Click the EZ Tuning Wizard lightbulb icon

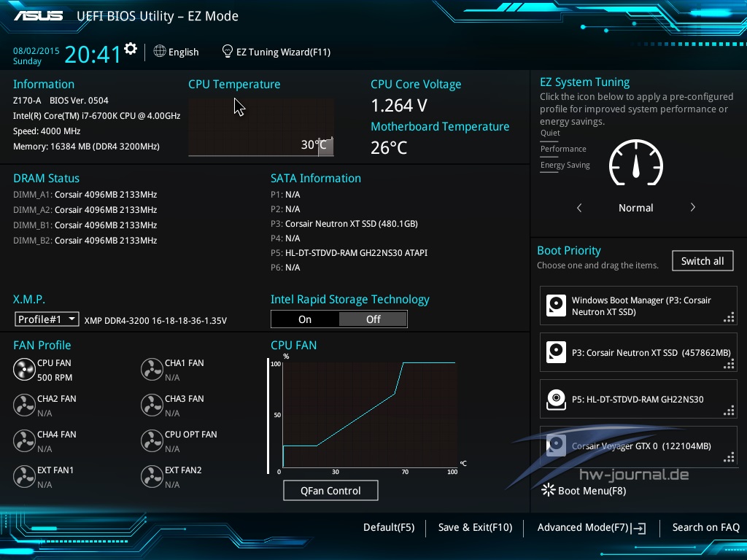pos(228,52)
